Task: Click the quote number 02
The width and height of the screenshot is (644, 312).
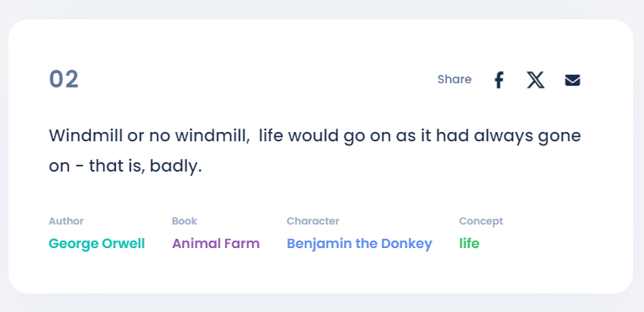Action: point(64,79)
